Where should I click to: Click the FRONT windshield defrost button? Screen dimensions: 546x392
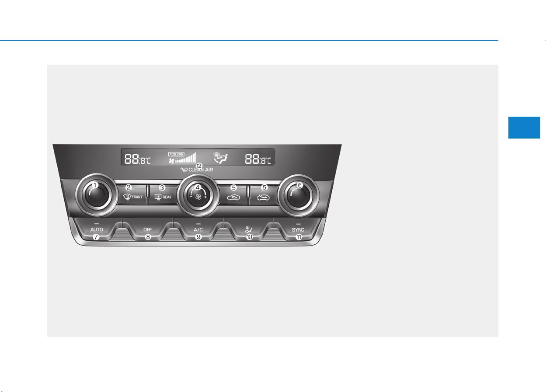click(131, 194)
